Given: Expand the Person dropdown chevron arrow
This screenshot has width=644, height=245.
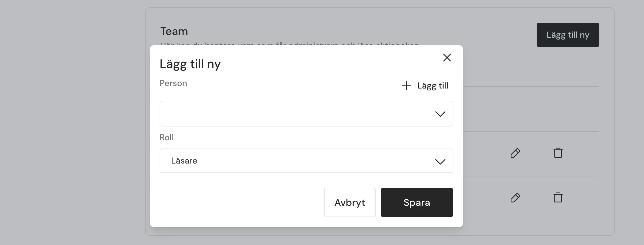Looking at the screenshot, I should 440,114.
